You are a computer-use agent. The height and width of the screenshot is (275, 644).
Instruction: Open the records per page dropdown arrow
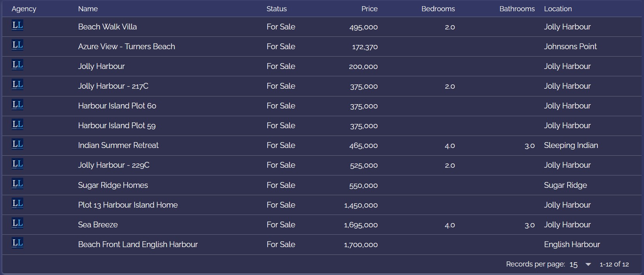click(x=588, y=265)
